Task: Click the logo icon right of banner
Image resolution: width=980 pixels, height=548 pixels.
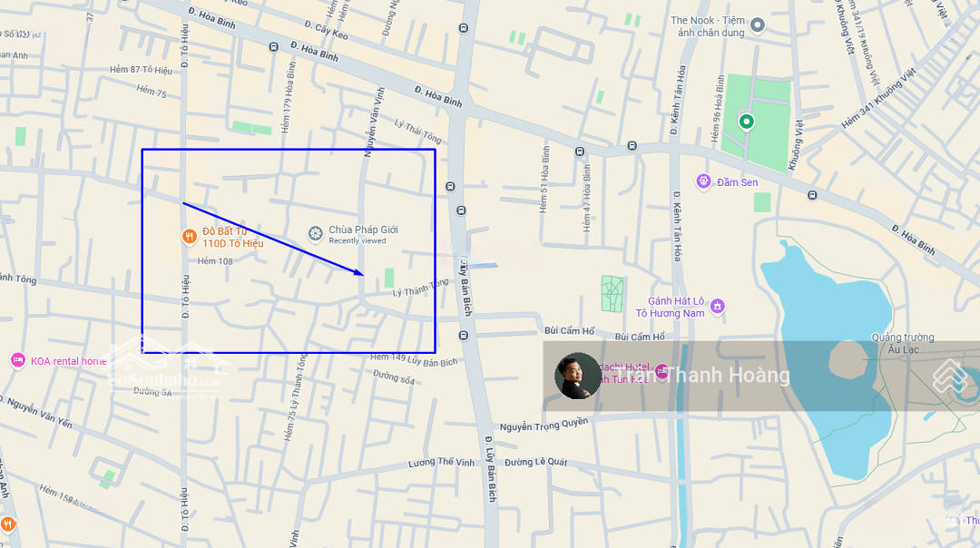Action: (950, 376)
